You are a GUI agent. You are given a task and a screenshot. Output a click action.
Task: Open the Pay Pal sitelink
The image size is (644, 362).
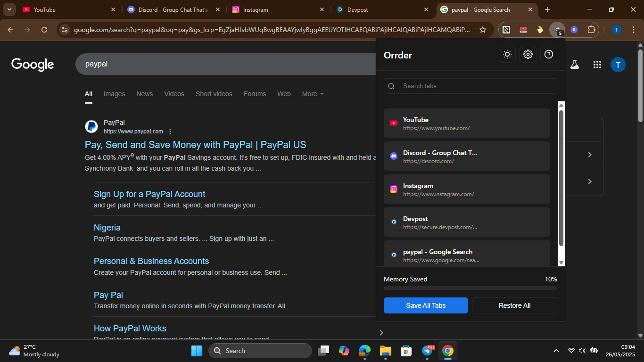[x=108, y=295]
